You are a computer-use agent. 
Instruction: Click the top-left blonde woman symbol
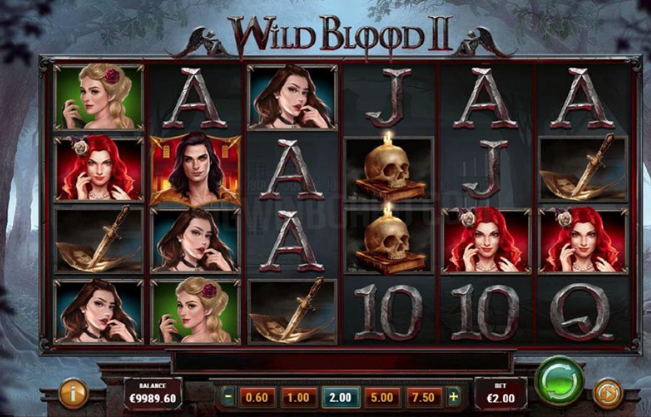(99, 97)
